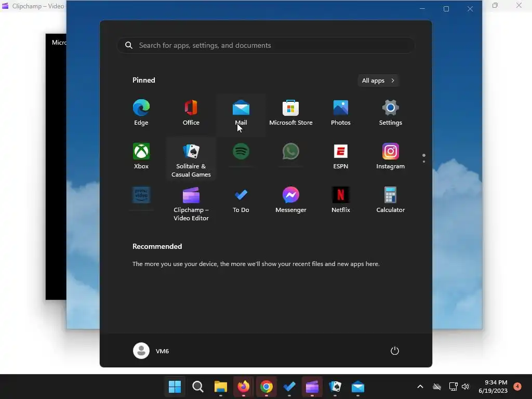Open Messenger
Viewport: 532px width, 399px height.
[291, 200]
